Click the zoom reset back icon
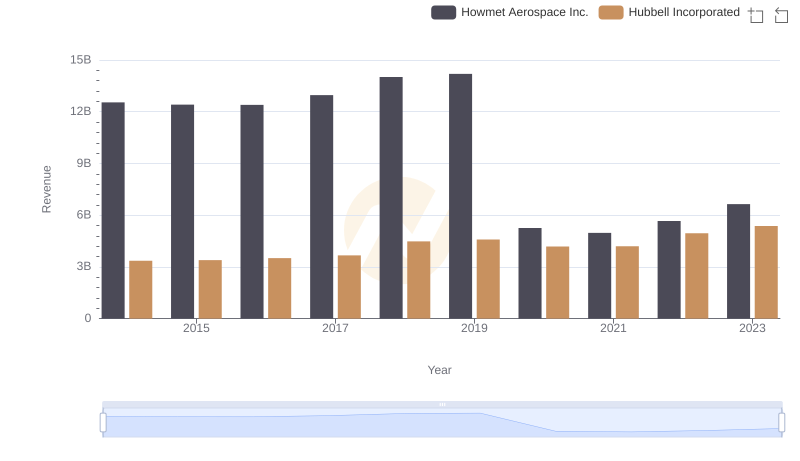This screenshot has width=800, height=461. click(x=781, y=15)
